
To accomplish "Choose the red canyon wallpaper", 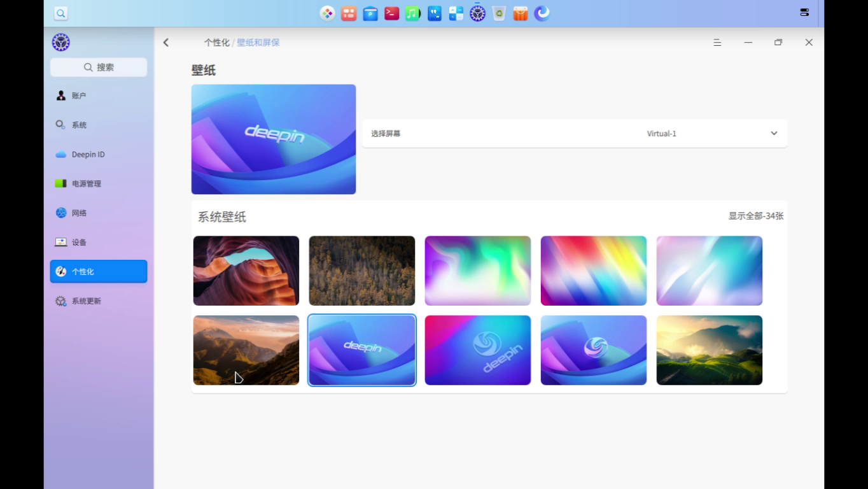I will pos(246,271).
